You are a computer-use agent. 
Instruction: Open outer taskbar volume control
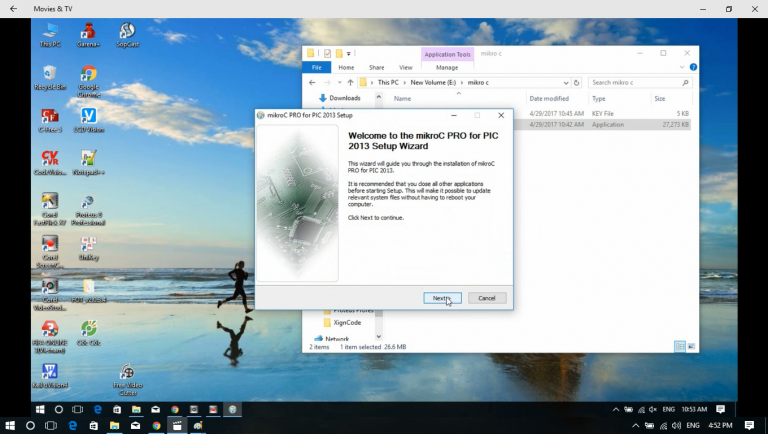click(x=677, y=426)
